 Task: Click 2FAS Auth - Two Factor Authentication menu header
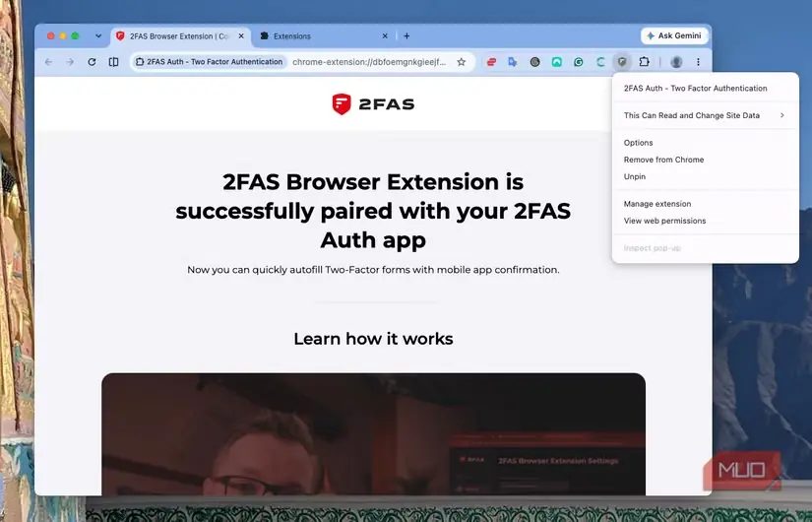click(x=696, y=88)
